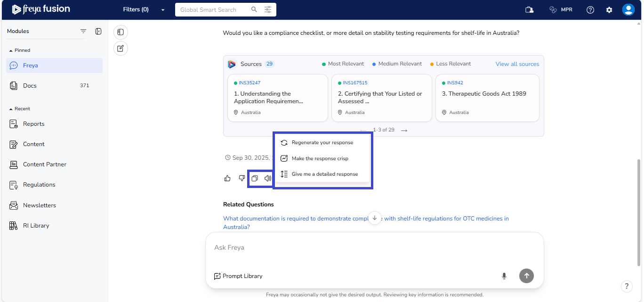Screen dimensions: 644x302
Task: Collapse the Recent modules section
Action: pos(11,109)
